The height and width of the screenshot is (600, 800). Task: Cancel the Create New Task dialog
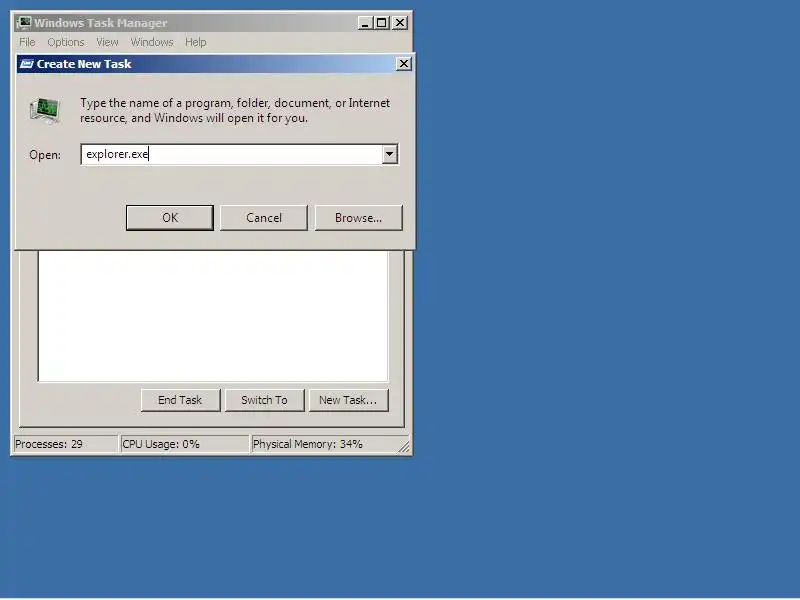pyautogui.click(x=264, y=218)
